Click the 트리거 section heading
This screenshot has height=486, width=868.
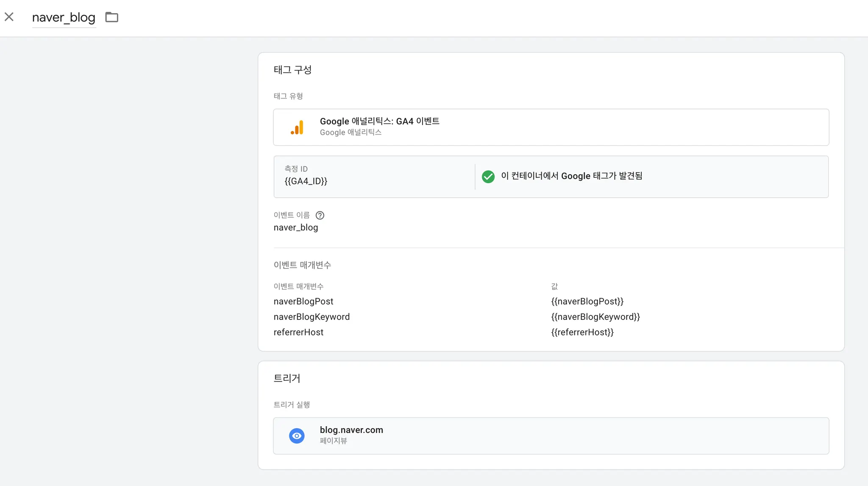(287, 378)
